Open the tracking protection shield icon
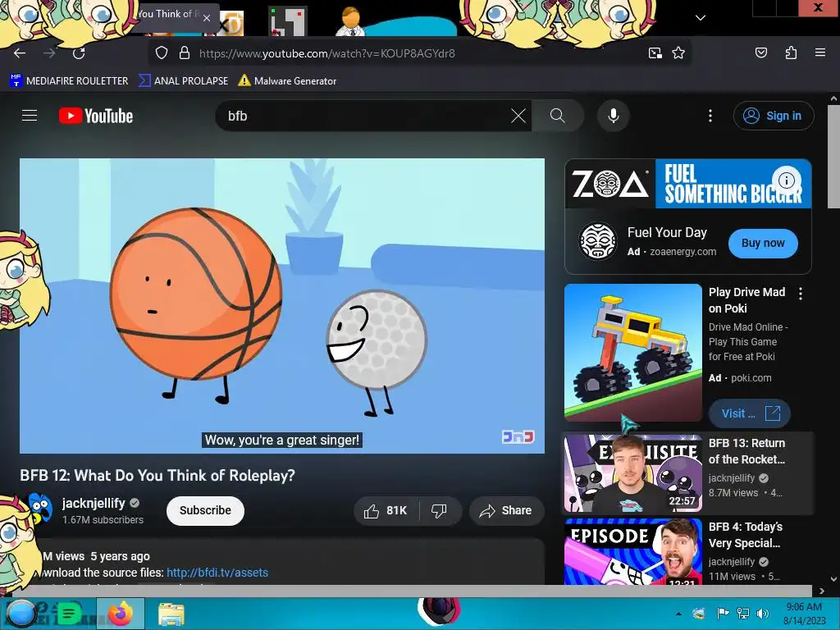 click(162, 53)
